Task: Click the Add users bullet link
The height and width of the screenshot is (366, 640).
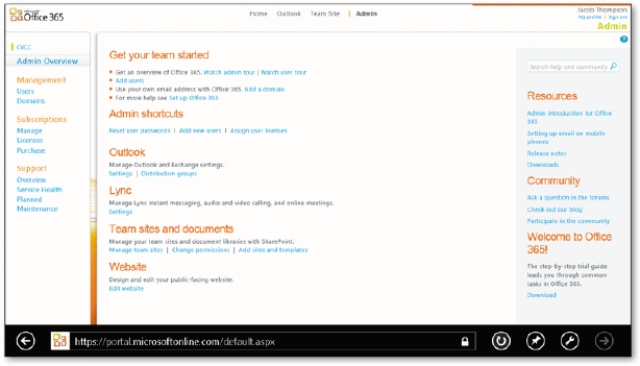Action: 129,81
